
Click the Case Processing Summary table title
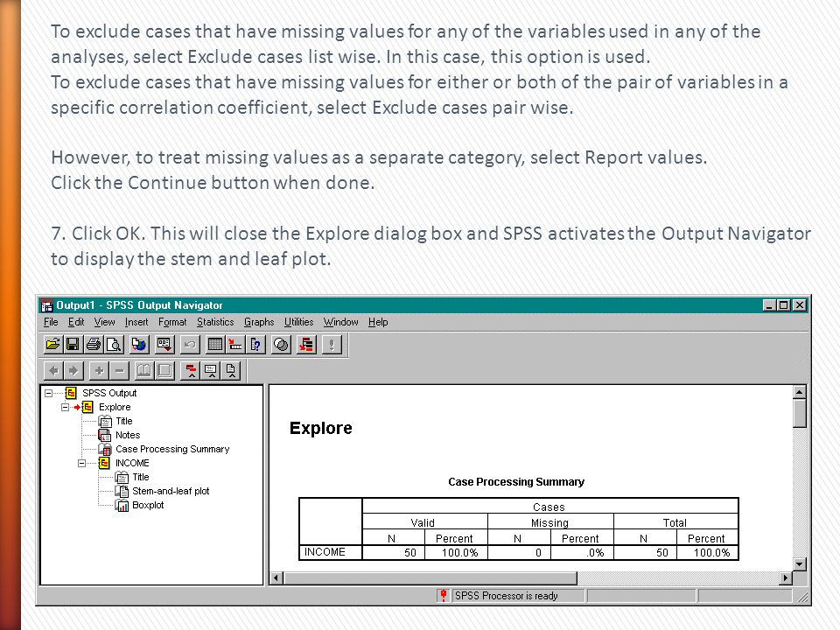[516, 481]
